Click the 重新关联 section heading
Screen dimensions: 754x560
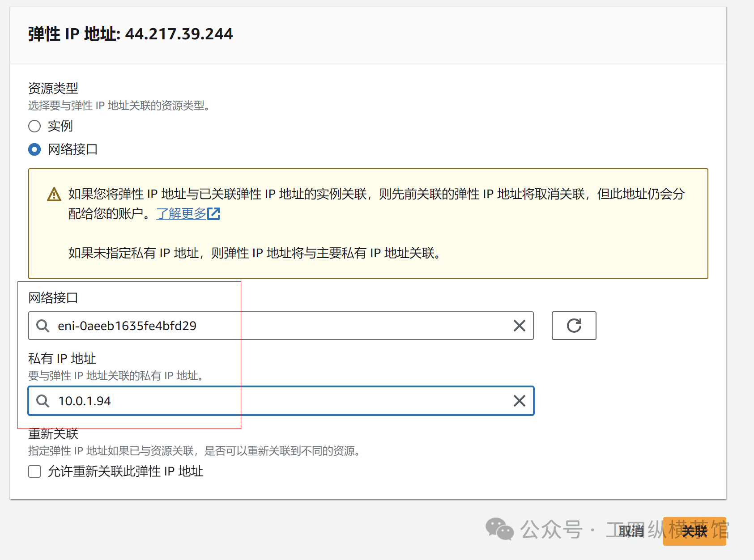[x=53, y=434]
